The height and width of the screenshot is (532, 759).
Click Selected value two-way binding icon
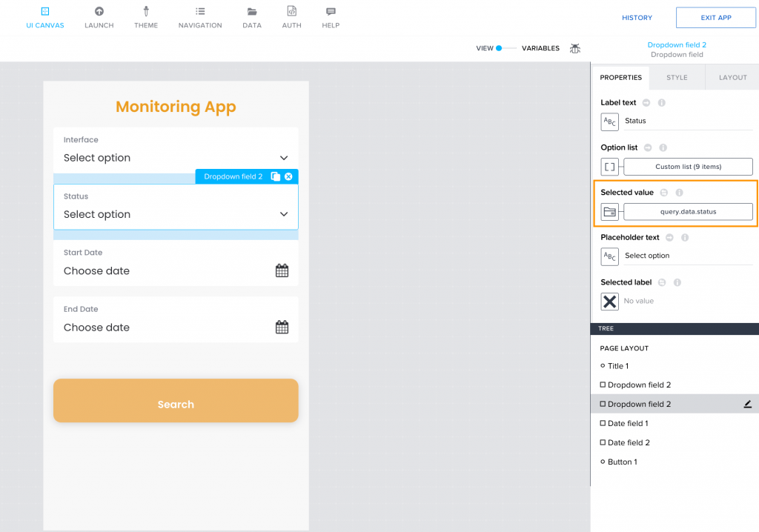pos(663,193)
